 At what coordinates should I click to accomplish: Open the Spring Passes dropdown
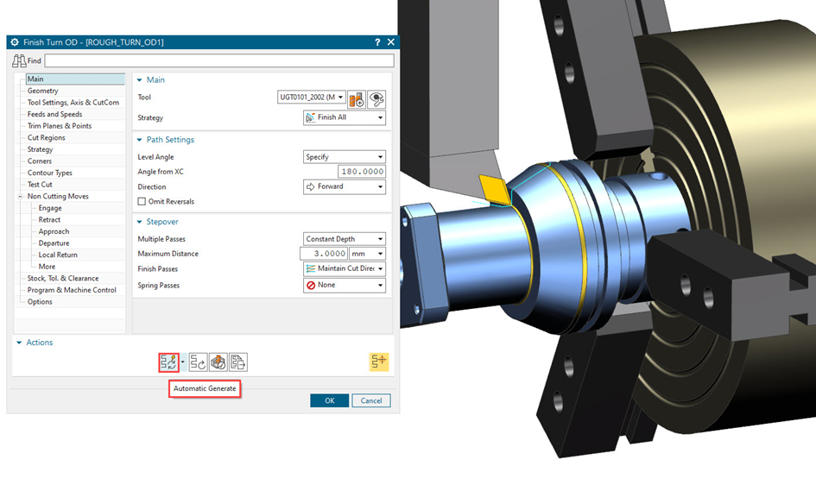point(344,286)
